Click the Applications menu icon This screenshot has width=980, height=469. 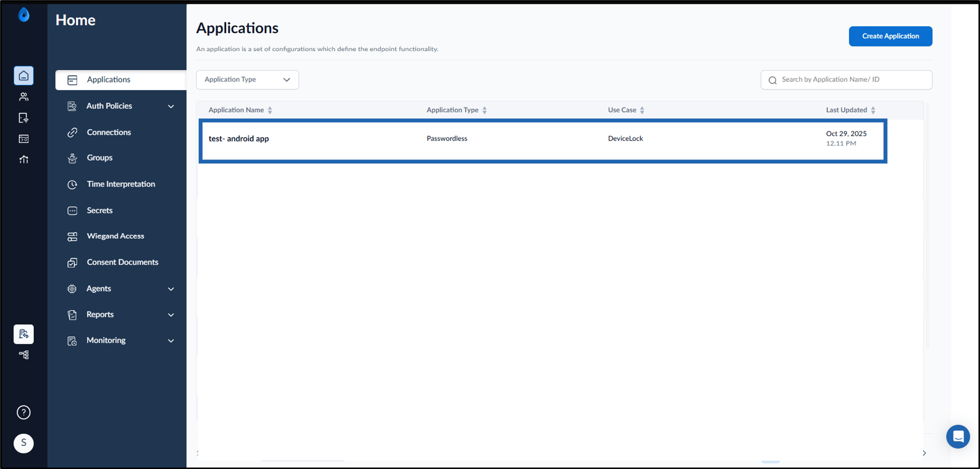72,80
